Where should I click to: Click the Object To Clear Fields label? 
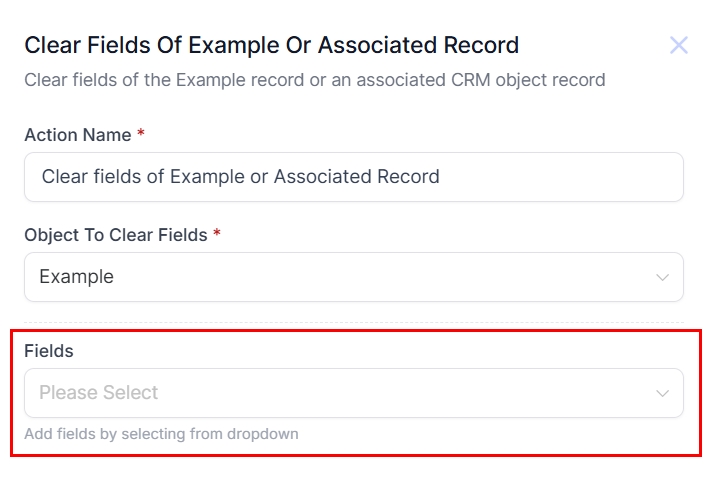pos(115,235)
